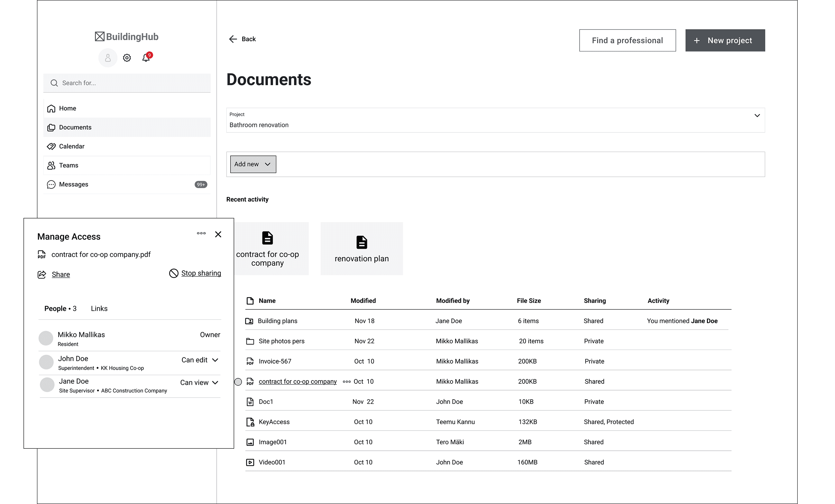Click the back arrow icon
835x504 pixels.
coord(233,39)
